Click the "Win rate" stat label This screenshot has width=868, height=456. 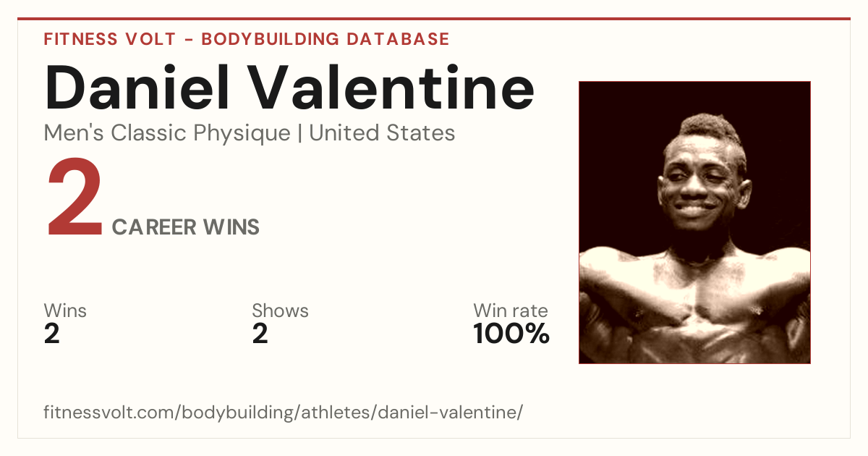click(511, 311)
